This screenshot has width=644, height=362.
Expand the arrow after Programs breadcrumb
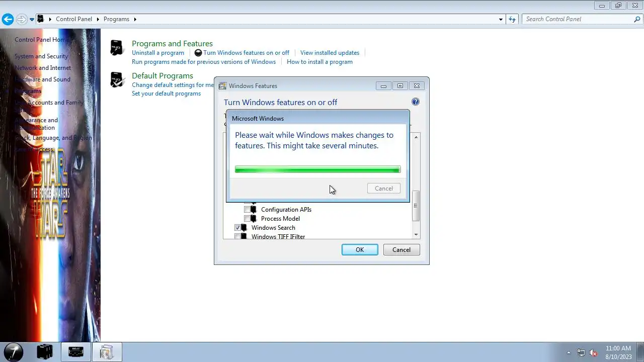(x=135, y=19)
